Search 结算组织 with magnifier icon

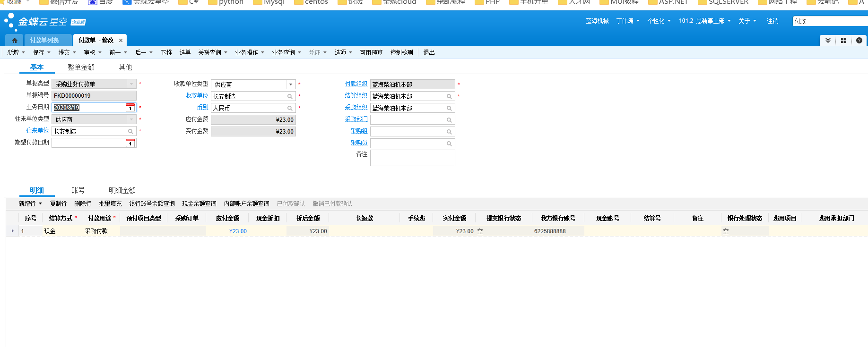click(449, 96)
